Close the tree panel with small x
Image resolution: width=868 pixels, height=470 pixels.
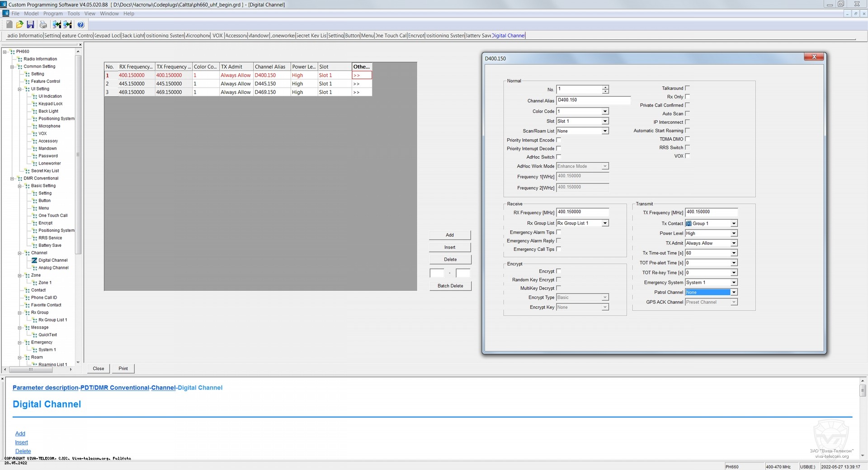point(80,45)
